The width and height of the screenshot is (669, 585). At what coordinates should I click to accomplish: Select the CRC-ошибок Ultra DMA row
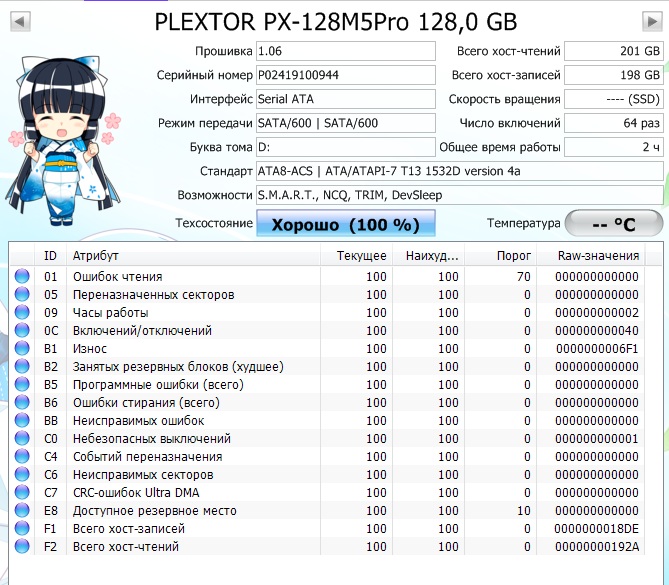click(x=327, y=492)
